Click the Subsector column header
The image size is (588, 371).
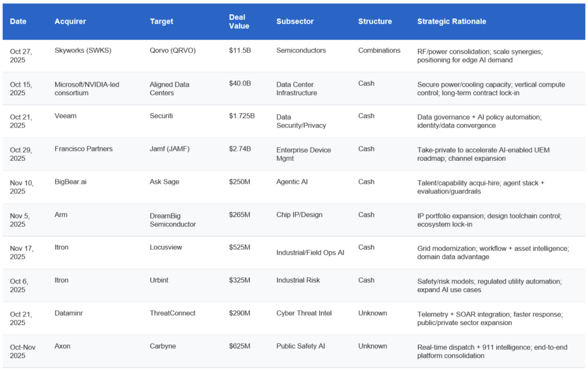tap(295, 21)
